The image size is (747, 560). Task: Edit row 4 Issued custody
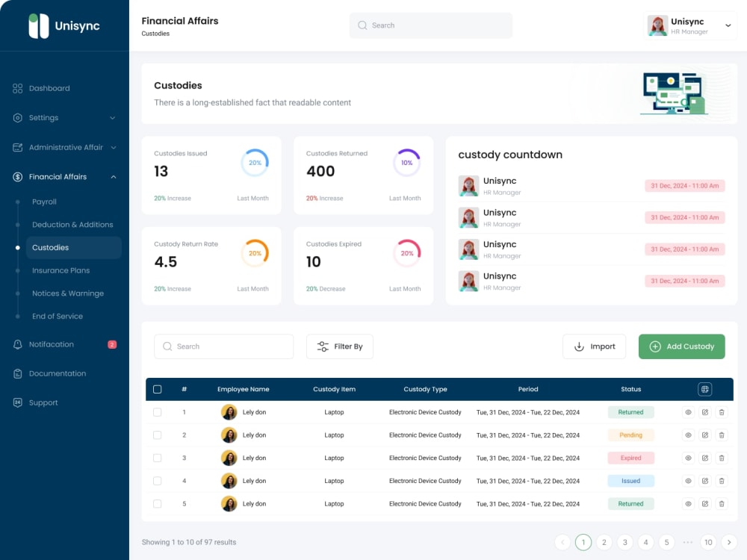pyautogui.click(x=705, y=481)
